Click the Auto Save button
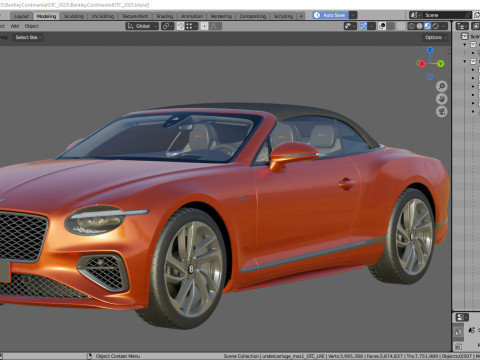The image size is (480, 360). [330, 15]
